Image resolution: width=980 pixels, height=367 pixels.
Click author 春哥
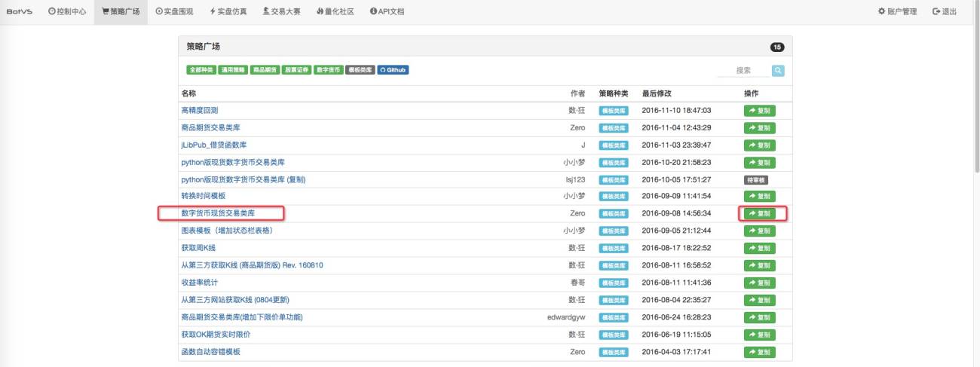pos(577,283)
